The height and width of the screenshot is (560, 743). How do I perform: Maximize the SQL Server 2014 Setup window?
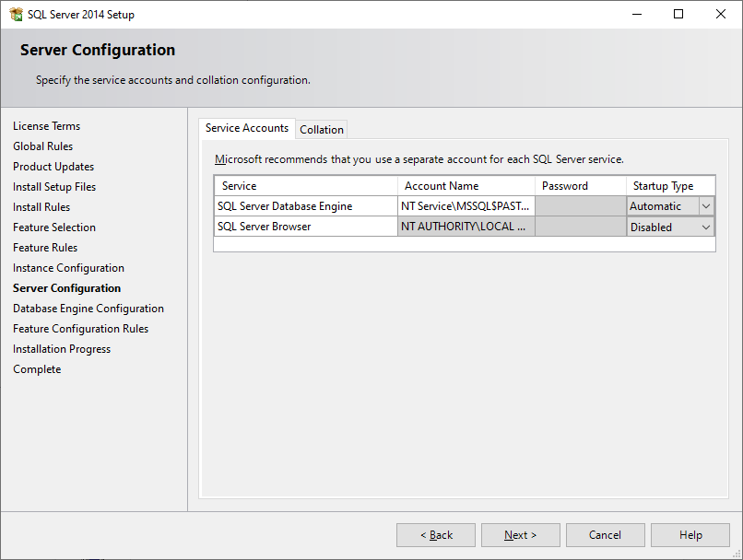tap(678, 14)
